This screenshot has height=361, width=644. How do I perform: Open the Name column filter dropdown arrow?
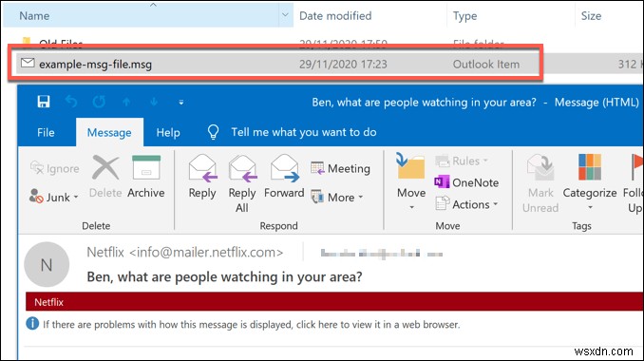click(286, 15)
